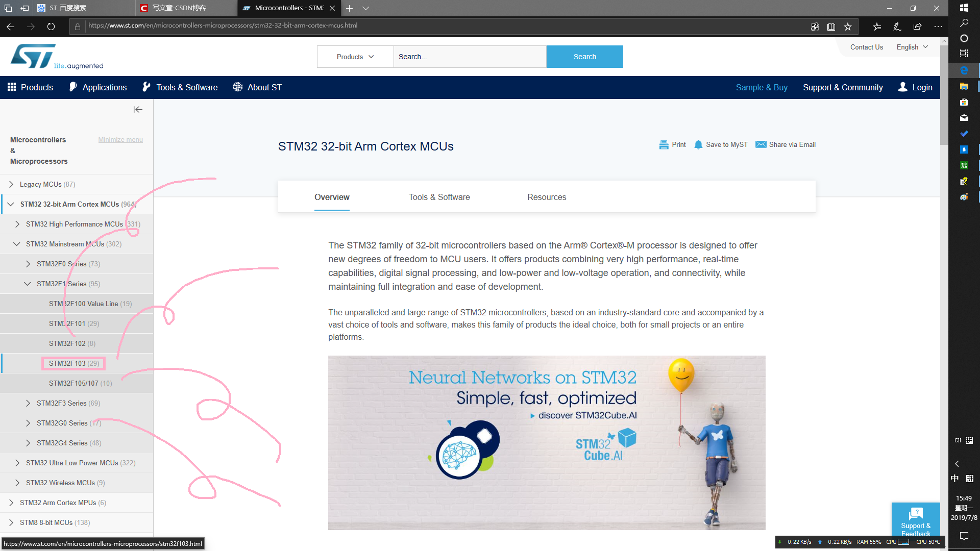This screenshot has width=980, height=551.
Task: Select STM32F102 (8) in the tree
Action: pyautogui.click(x=72, y=343)
